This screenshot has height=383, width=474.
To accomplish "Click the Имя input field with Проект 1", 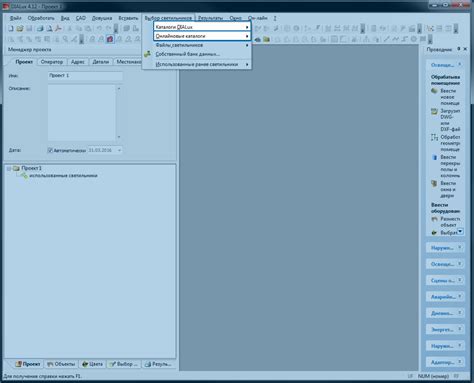I will 85,76.
